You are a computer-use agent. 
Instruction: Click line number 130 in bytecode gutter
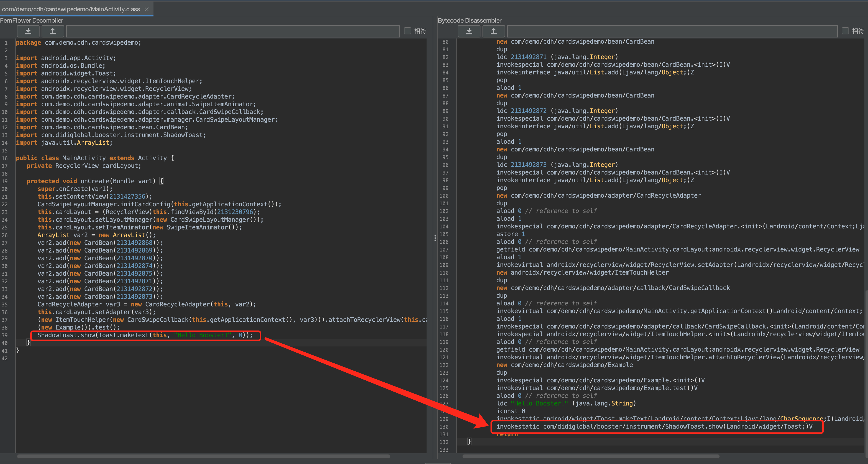(444, 427)
